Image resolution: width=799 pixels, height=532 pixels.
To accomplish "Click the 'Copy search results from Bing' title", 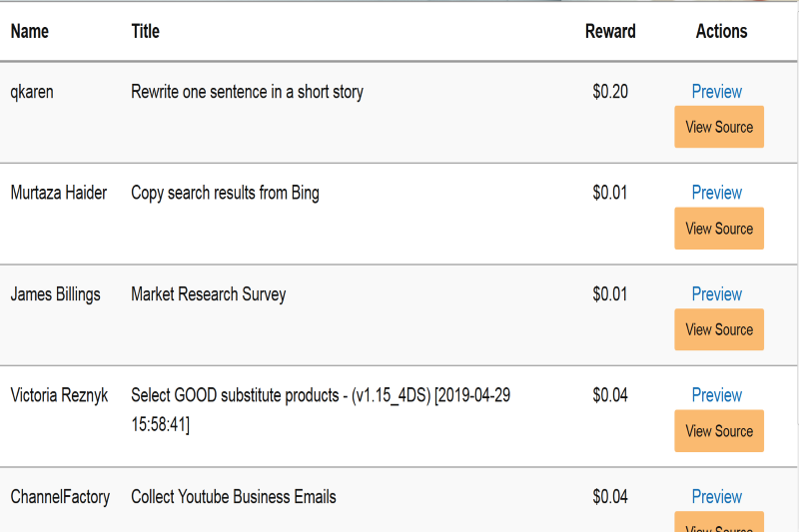I will pos(225,193).
